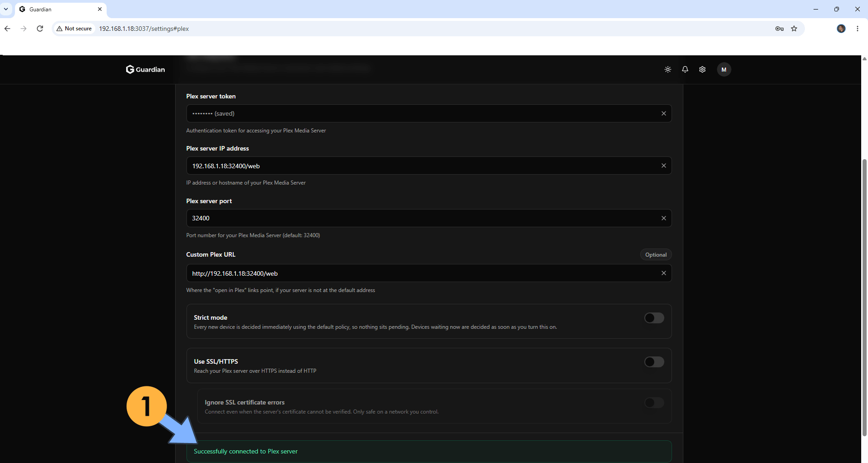The width and height of the screenshot is (868, 463).
Task: Click the 'Plex server token' label
Action: coord(211,96)
